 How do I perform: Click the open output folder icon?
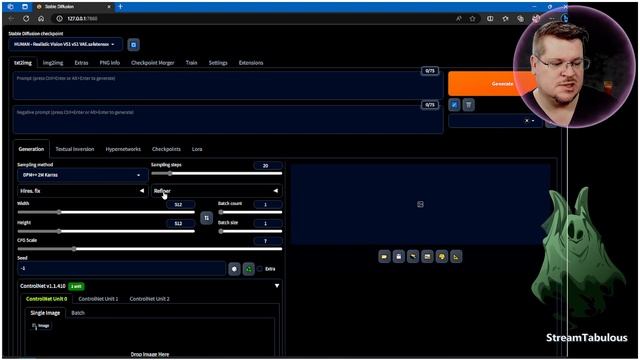(384, 257)
